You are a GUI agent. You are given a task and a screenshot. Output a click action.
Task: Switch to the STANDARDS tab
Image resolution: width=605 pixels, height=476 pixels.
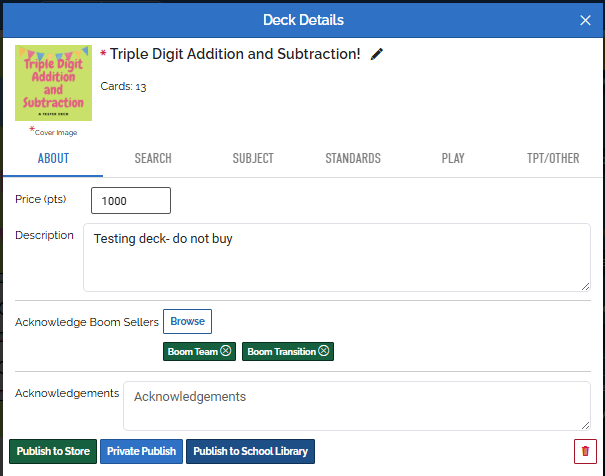[x=353, y=158]
